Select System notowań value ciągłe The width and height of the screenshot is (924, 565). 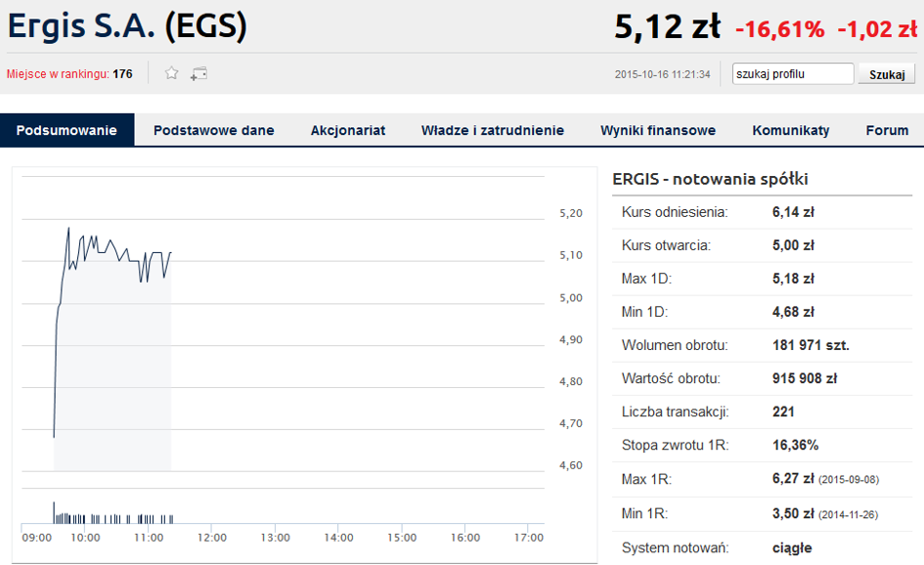792,548
